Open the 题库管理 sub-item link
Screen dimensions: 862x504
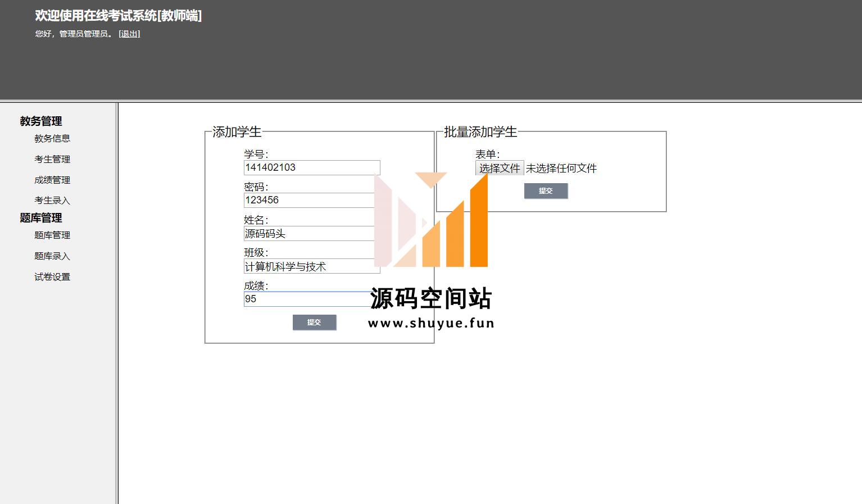(x=52, y=235)
